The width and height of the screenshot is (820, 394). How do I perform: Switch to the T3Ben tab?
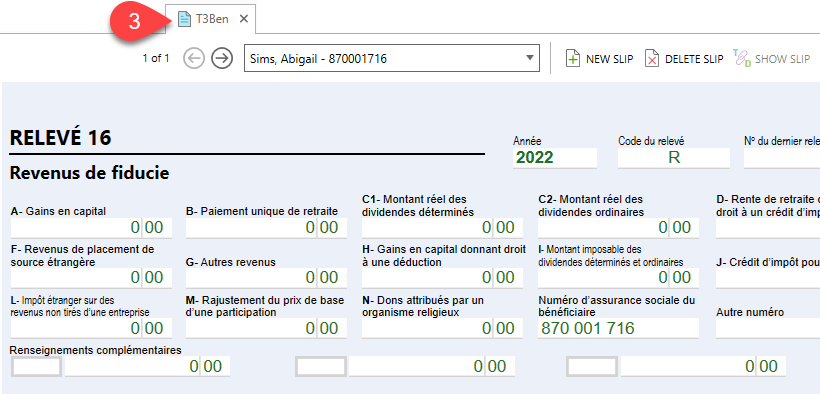tap(212, 19)
